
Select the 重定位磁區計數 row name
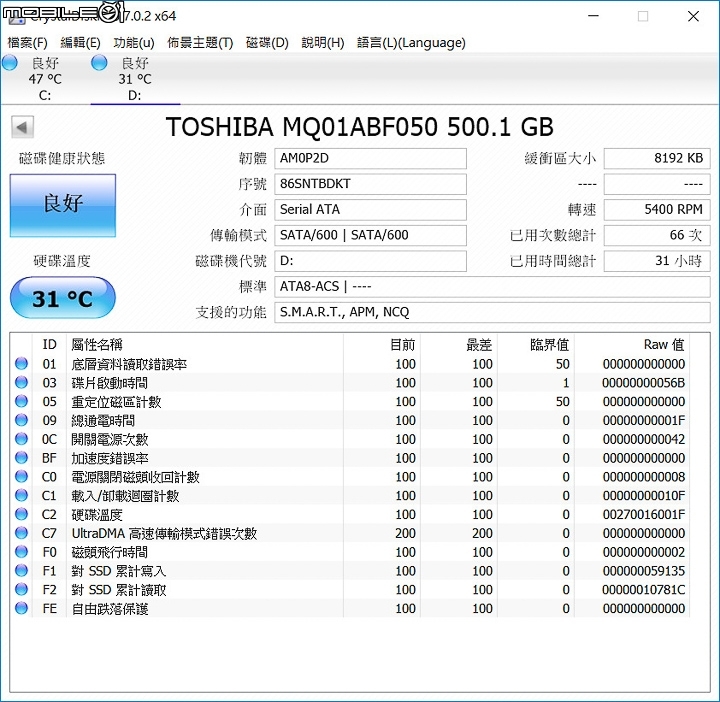[116, 402]
